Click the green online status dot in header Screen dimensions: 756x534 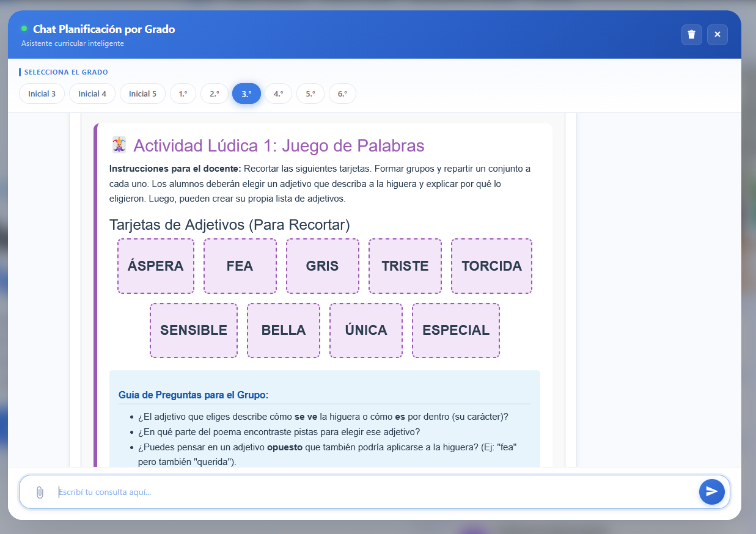25,27
